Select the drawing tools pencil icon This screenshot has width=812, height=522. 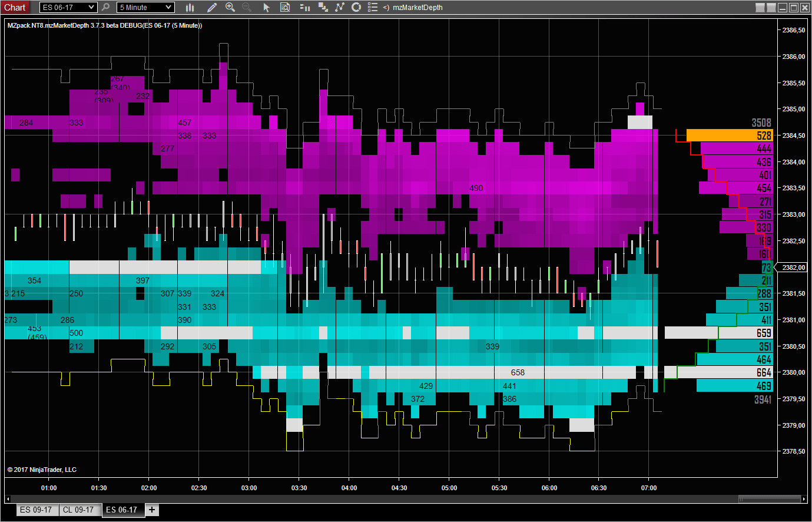pyautogui.click(x=212, y=7)
